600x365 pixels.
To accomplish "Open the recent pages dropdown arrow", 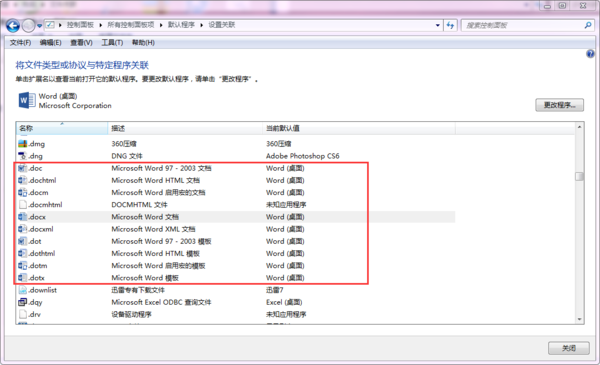I will 39,26.
